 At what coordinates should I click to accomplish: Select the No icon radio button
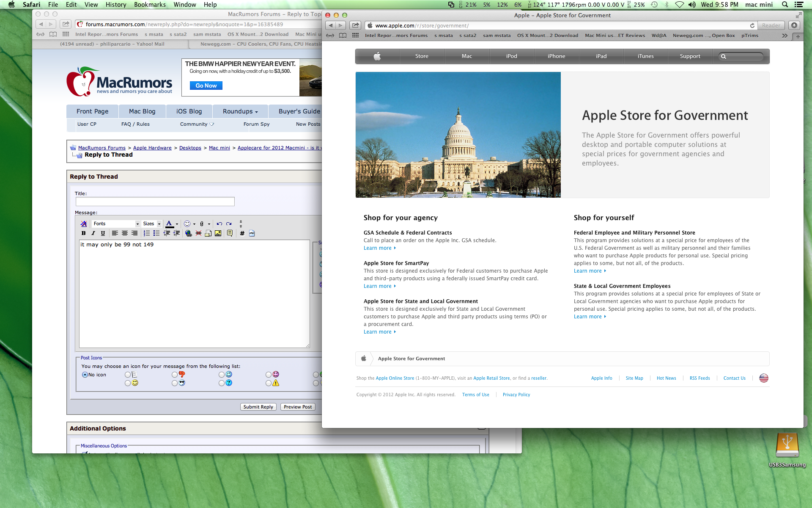[85, 375]
